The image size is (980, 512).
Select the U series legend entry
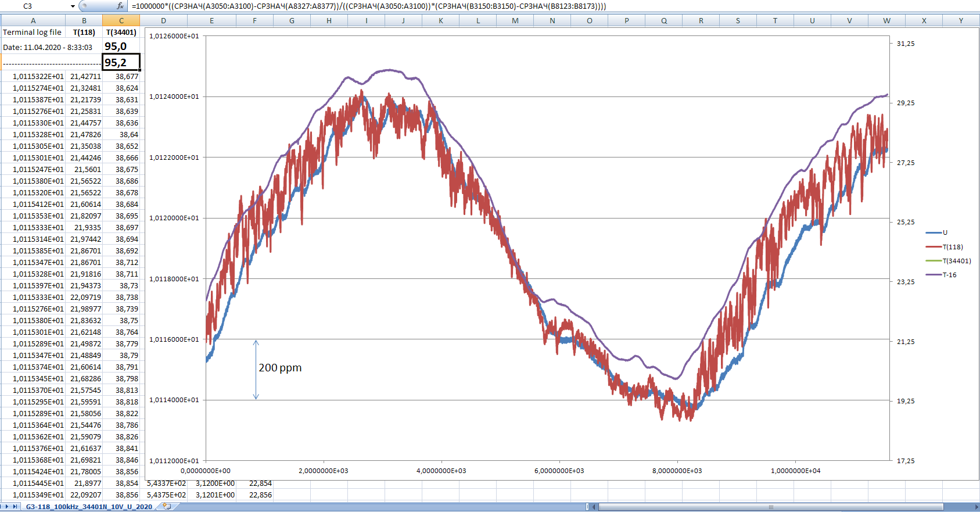coord(936,232)
